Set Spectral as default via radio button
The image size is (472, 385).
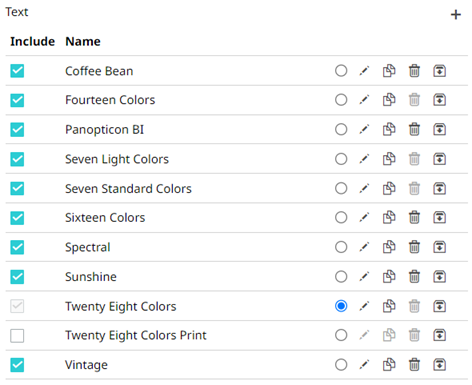pyautogui.click(x=341, y=247)
